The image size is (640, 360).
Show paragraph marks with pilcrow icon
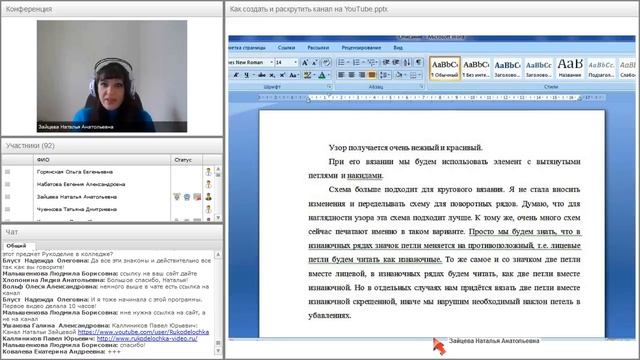coord(418,62)
